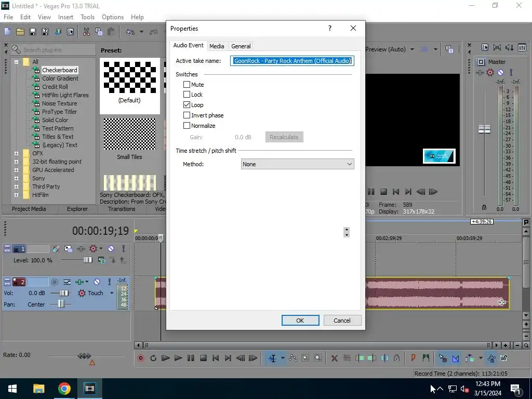Select the Selection Edit tool

[x=305, y=358]
